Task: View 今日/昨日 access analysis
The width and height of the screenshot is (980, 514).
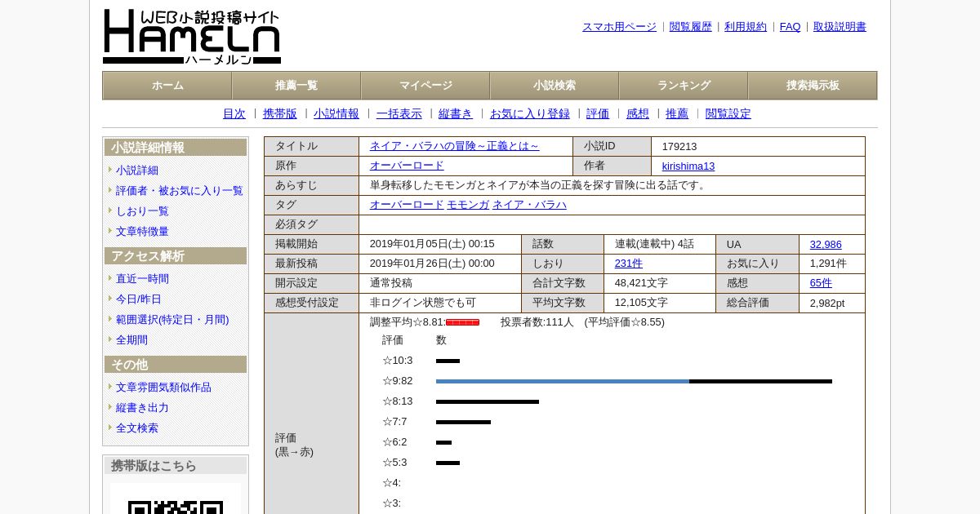Action: (x=139, y=299)
